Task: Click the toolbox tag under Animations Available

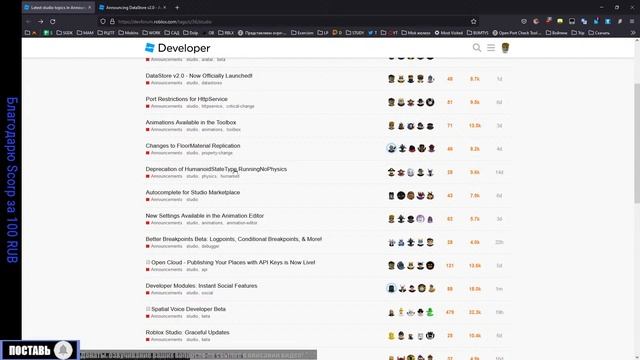Action: pos(233,129)
